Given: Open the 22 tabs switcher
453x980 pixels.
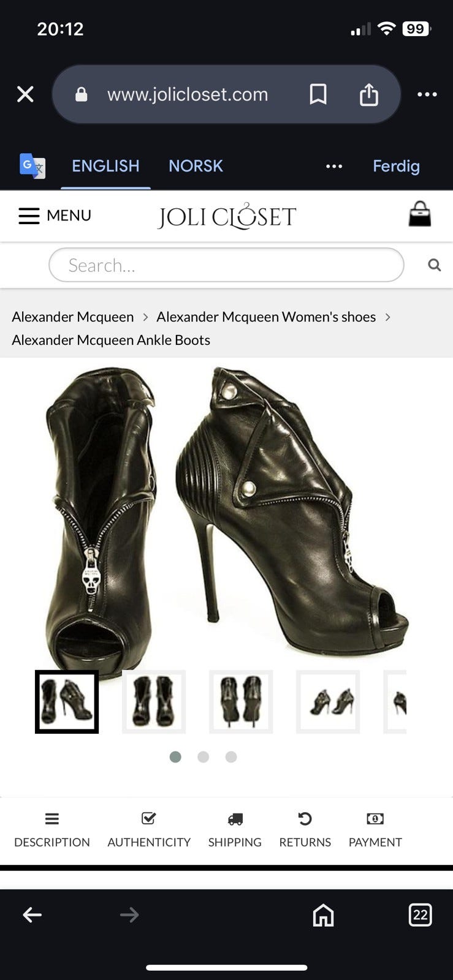Looking at the screenshot, I should 420,915.
